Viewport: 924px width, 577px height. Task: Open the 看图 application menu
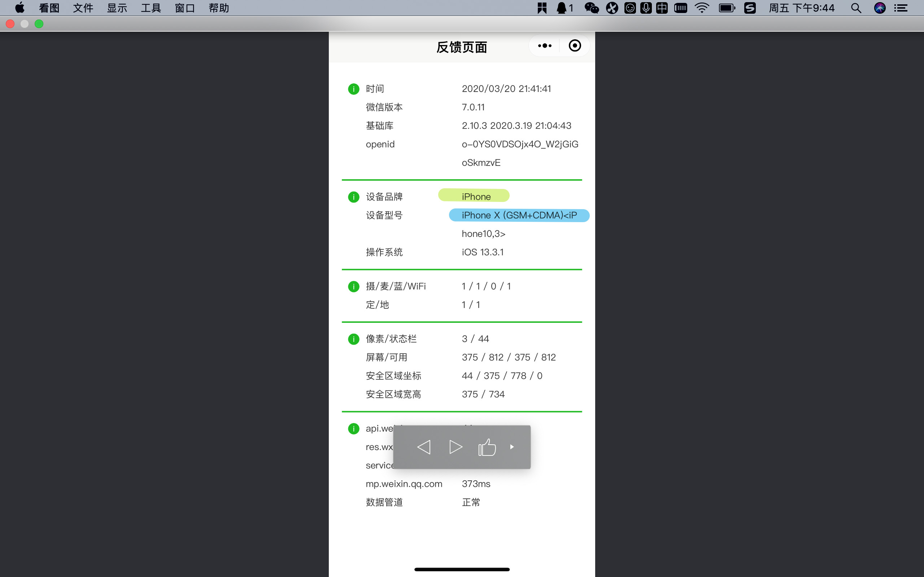[x=49, y=8]
